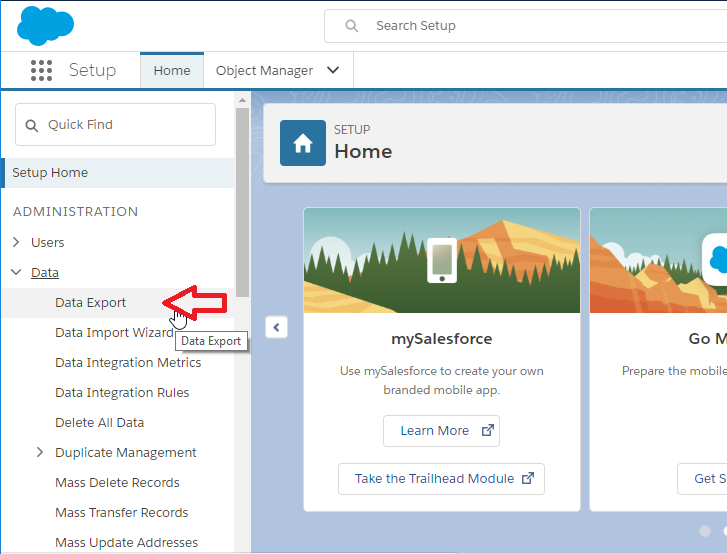727x554 pixels.
Task: Click the mySalesforce phone illustration
Action: pyautogui.click(x=441, y=260)
